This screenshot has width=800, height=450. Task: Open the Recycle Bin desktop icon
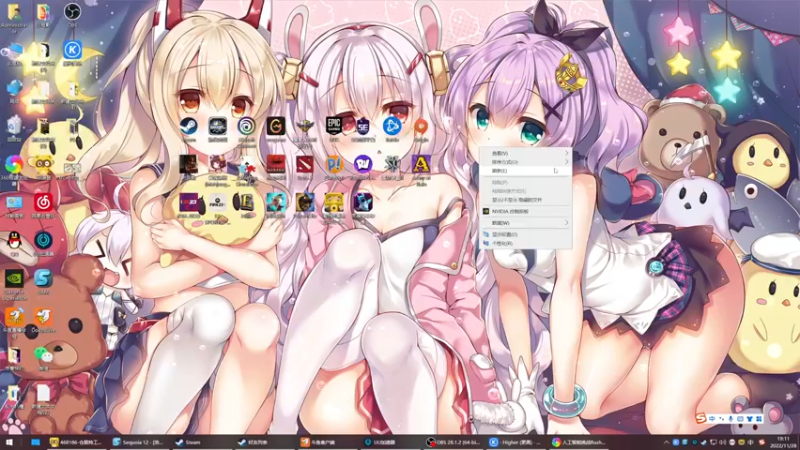point(14,128)
